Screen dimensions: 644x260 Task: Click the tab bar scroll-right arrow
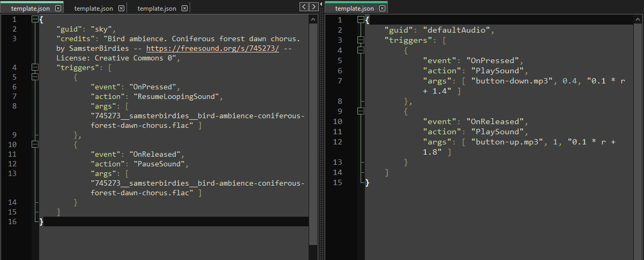313,6
